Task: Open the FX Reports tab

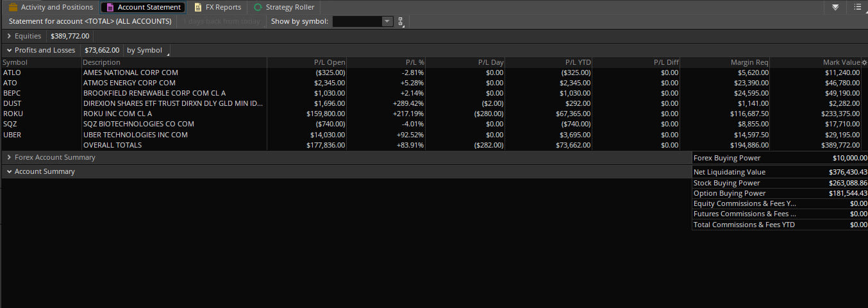Action: coord(217,7)
